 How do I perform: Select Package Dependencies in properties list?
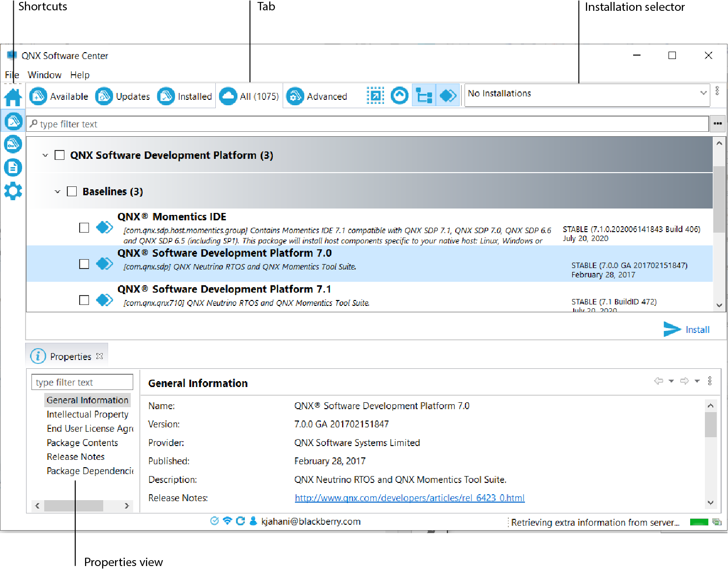coord(90,471)
